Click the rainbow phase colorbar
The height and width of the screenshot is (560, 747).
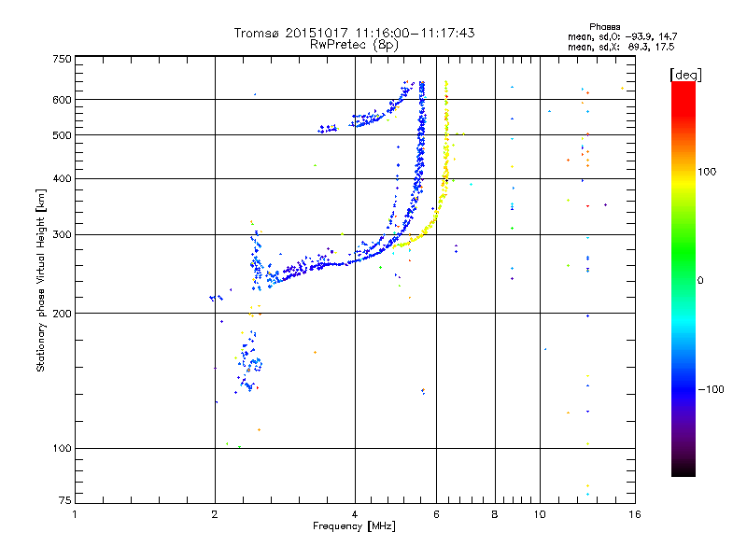(684, 278)
